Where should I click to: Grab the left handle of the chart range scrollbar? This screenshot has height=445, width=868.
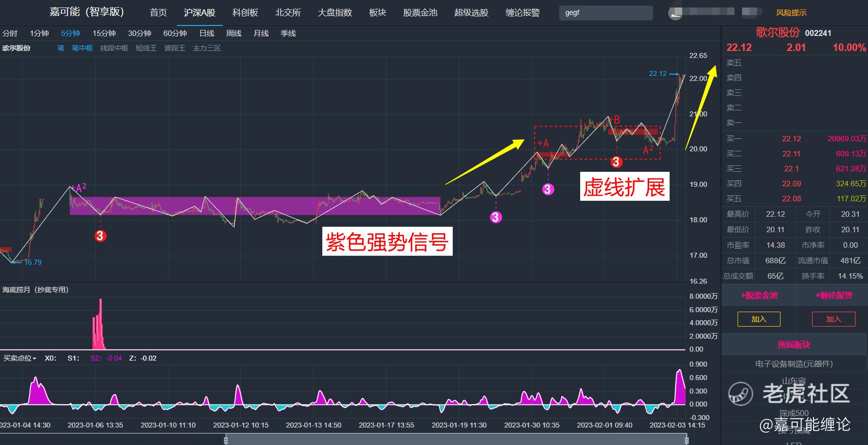226,440
